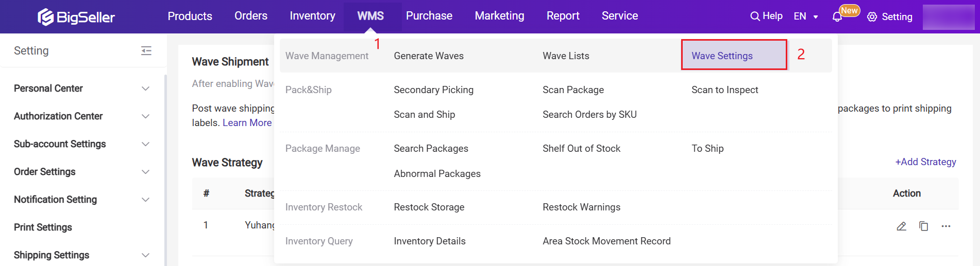Click the BigSeller logo

[x=76, y=17]
